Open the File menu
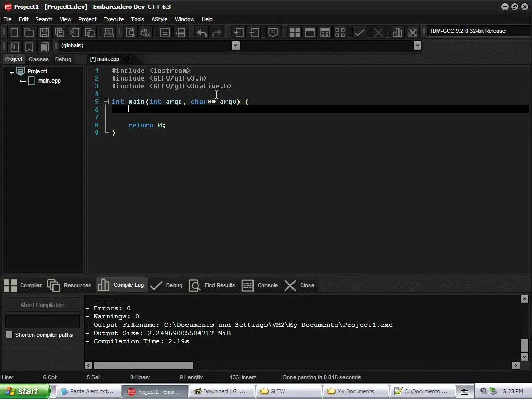This screenshot has width=532, height=399. click(x=7, y=19)
